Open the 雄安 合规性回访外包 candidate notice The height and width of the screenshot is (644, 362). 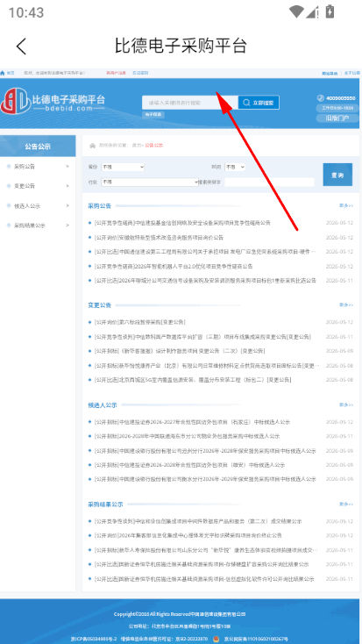click(x=189, y=465)
